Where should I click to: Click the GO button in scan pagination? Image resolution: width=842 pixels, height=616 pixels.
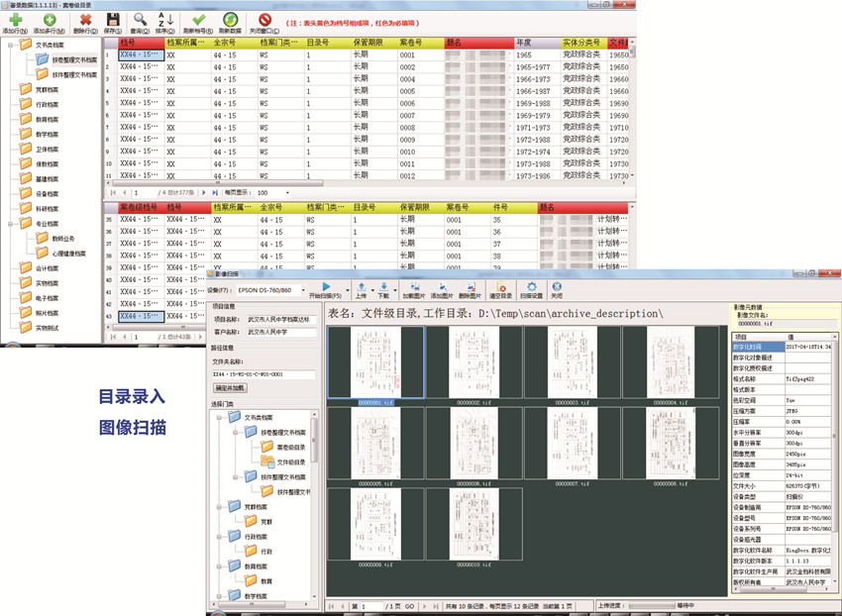(409, 605)
